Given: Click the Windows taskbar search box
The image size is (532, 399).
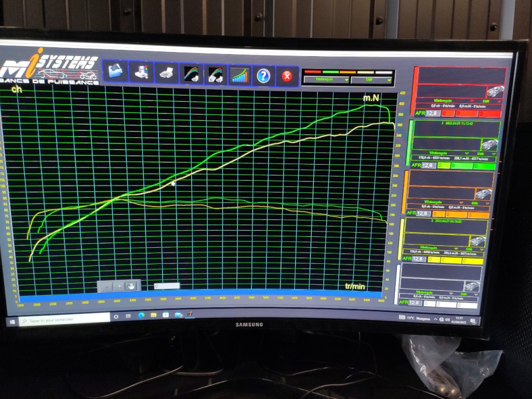Looking at the screenshot, I should coord(64,320).
